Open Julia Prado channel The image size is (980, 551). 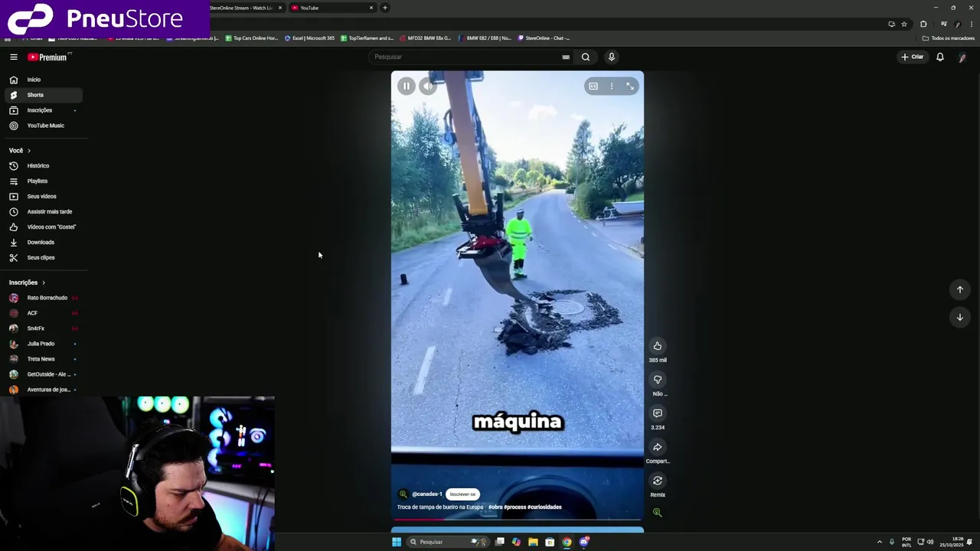43,344
